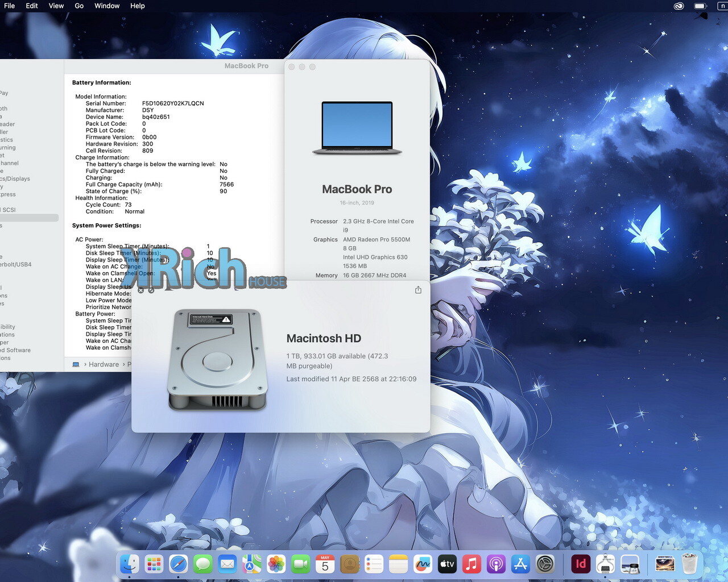Viewport: 728px width, 582px height.
Task: Click the battery status menu bar icon
Action: click(x=700, y=6)
